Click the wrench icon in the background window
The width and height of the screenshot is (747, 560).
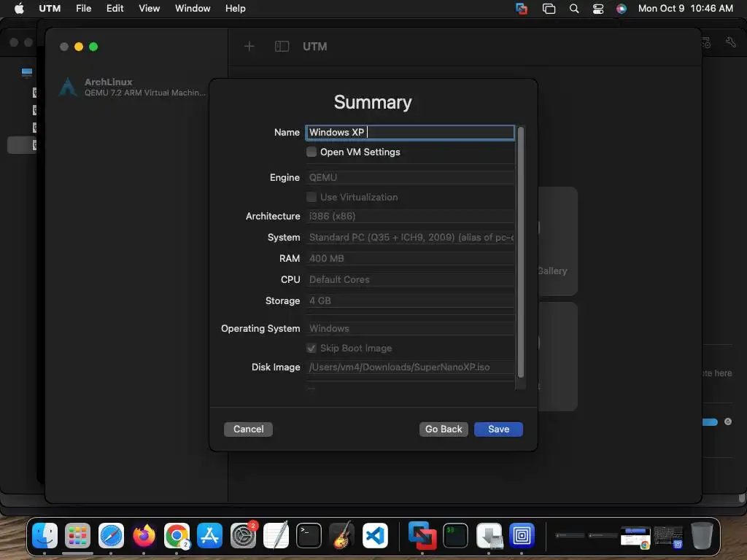point(731,42)
